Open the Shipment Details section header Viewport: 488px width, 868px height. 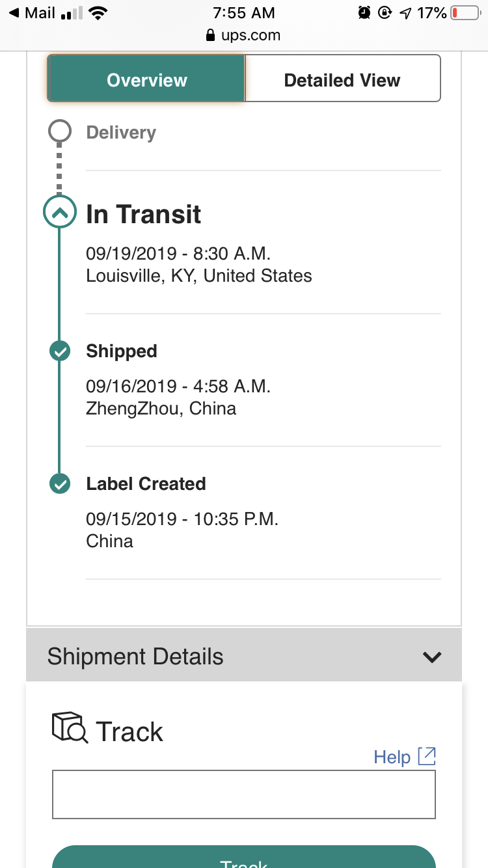(x=244, y=655)
